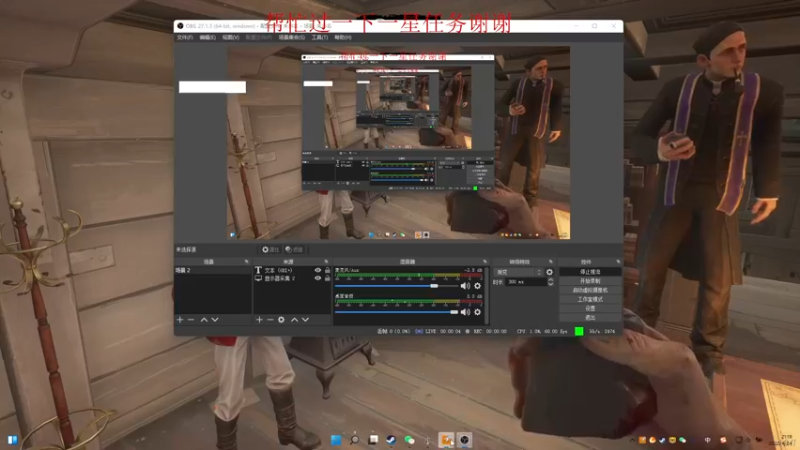
Task: Click the audio mixer vertical scrollbar
Action: pyautogui.click(x=487, y=295)
